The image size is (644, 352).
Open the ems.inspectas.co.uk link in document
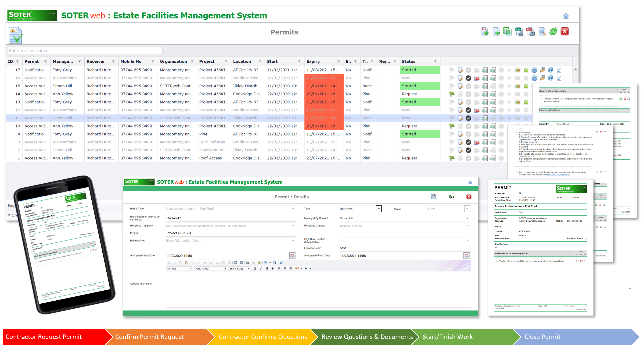point(558,175)
